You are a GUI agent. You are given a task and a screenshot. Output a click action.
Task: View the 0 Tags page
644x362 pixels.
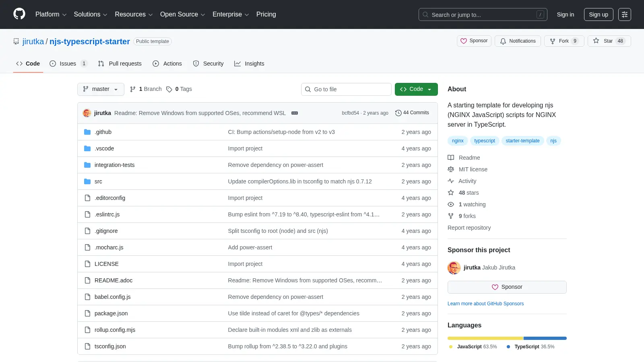pos(179,89)
